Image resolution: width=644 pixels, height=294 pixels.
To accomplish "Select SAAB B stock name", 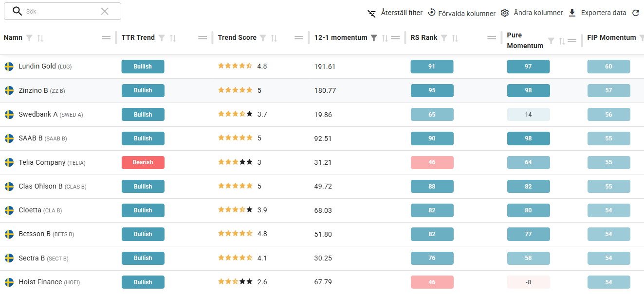I will (30, 138).
